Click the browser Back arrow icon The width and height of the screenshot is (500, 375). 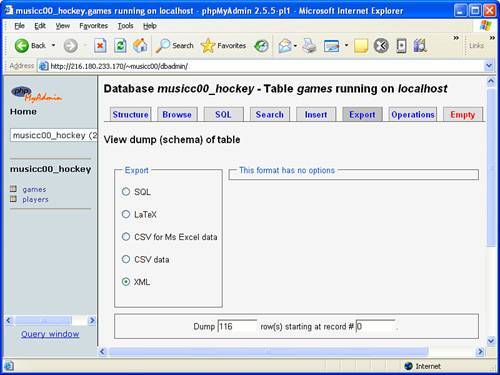(22, 46)
